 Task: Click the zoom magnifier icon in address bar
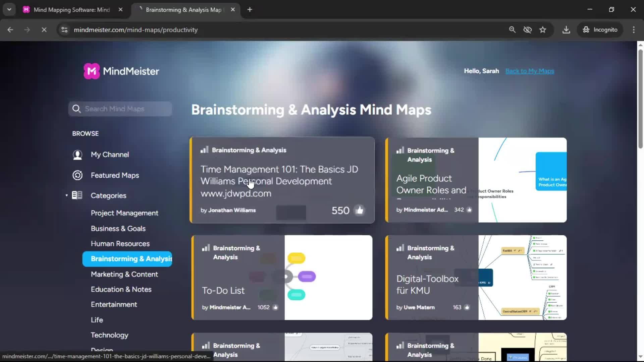512,30
